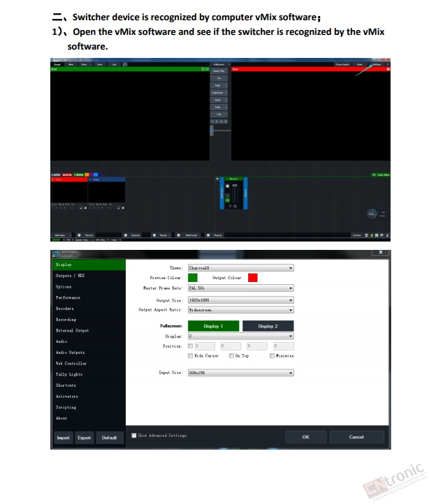Expand the arrow next to Add Input
The image size is (429, 504).
[71, 235]
